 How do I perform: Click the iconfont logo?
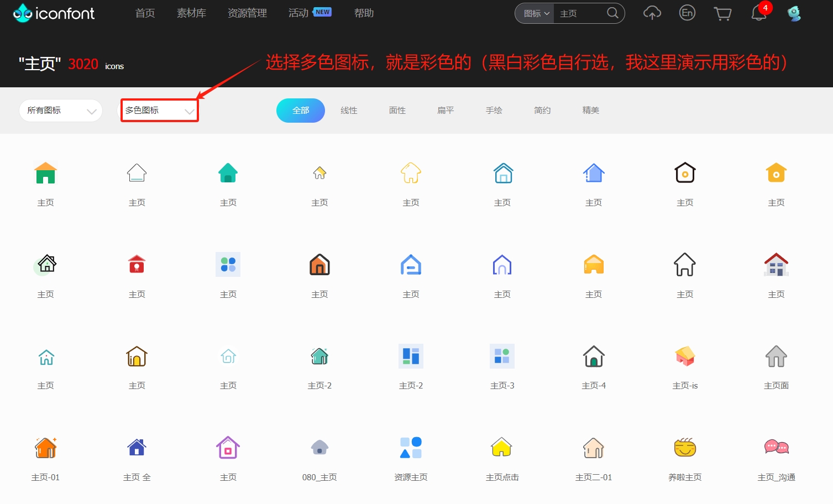tap(53, 13)
